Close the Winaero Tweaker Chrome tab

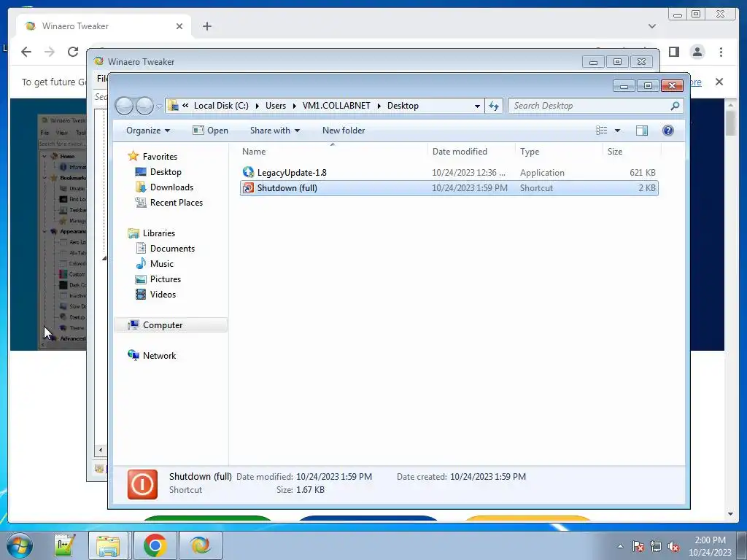click(x=179, y=26)
